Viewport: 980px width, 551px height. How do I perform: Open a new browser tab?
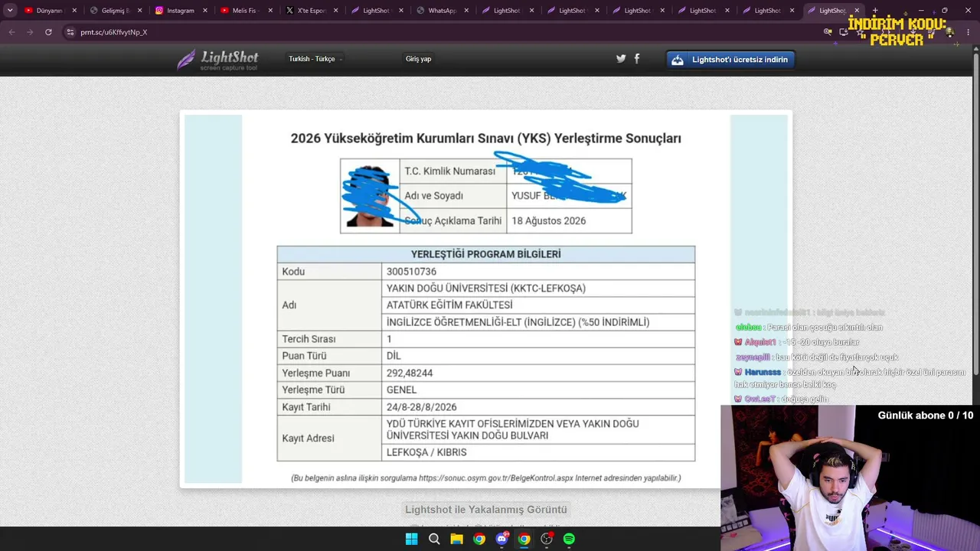[x=875, y=11]
